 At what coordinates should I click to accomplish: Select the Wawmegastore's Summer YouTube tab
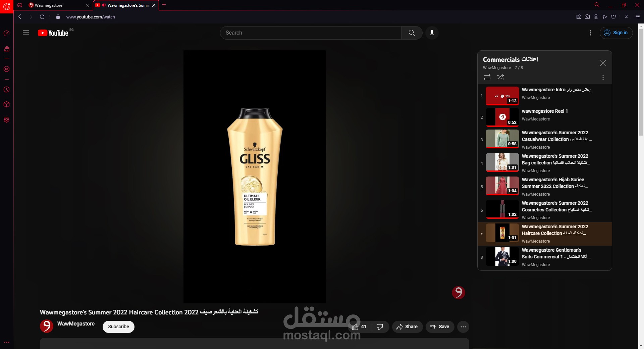(x=126, y=5)
